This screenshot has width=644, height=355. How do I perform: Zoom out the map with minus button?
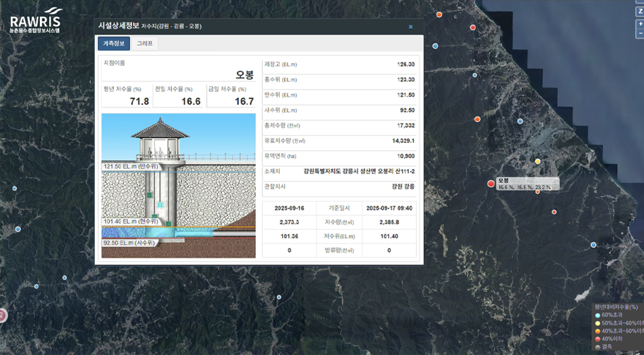(x=640, y=33)
